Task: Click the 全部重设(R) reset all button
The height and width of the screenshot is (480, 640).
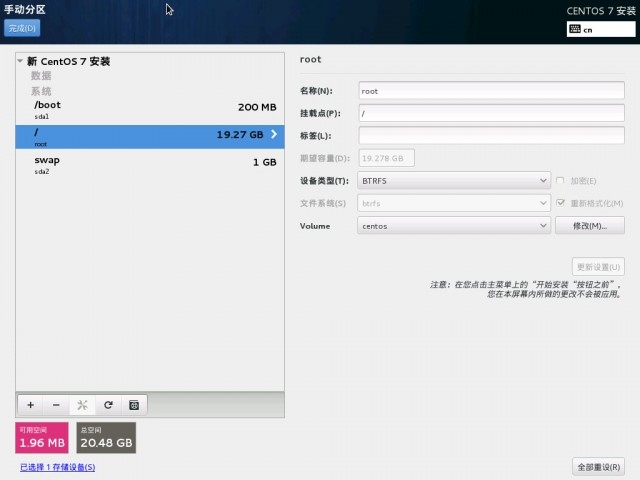Action: tap(598, 467)
